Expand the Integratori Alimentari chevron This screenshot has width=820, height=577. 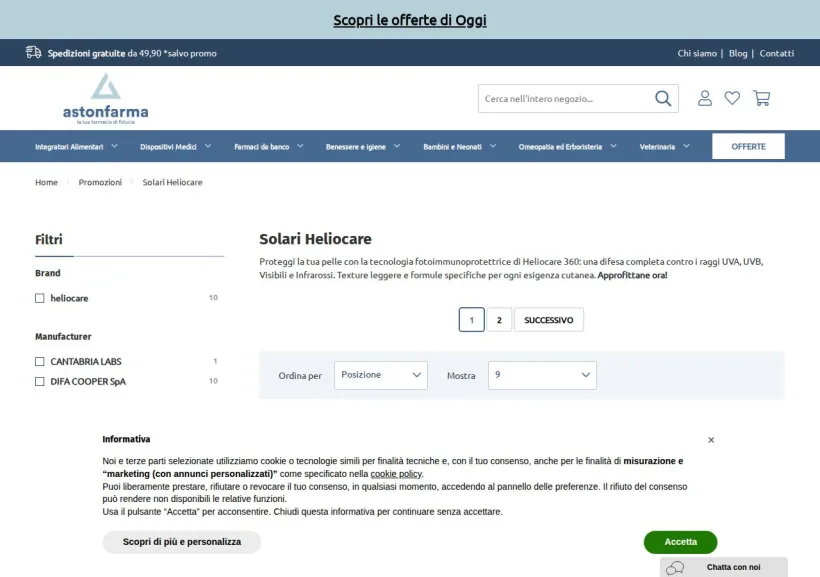click(115, 146)
